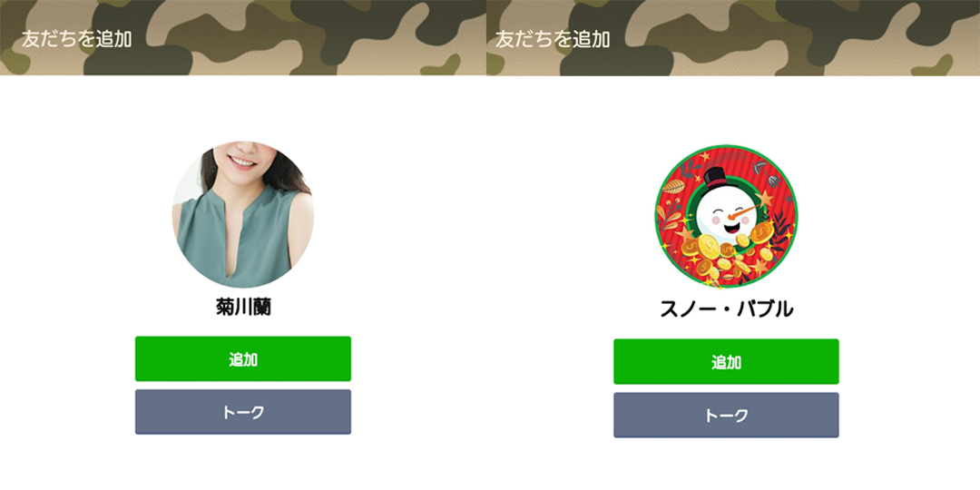The image size is (980, 490).
Task: Click the camouflage banner above 菊川蘭's profile
Action: click(243, 37)
